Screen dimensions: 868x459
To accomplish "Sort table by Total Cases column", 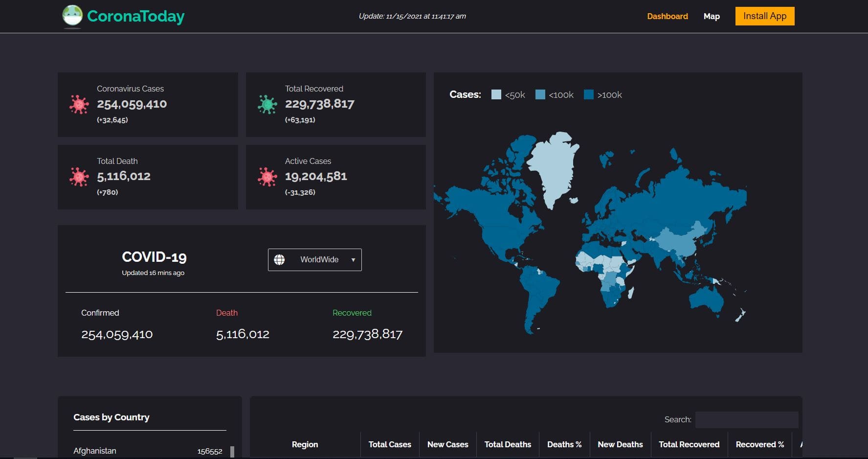I will point(389,444).
